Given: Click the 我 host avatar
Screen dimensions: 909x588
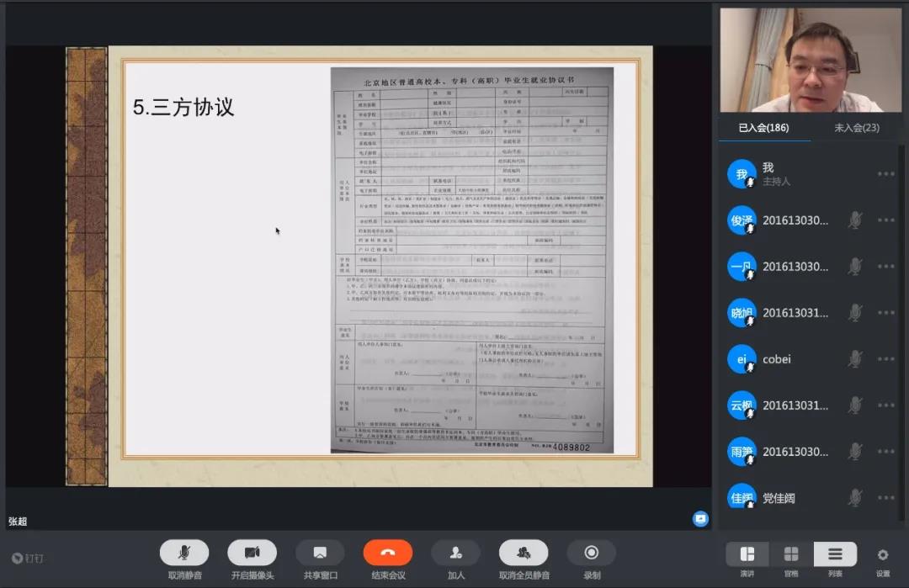Looking at the screenshot, I should click(742, 174).
